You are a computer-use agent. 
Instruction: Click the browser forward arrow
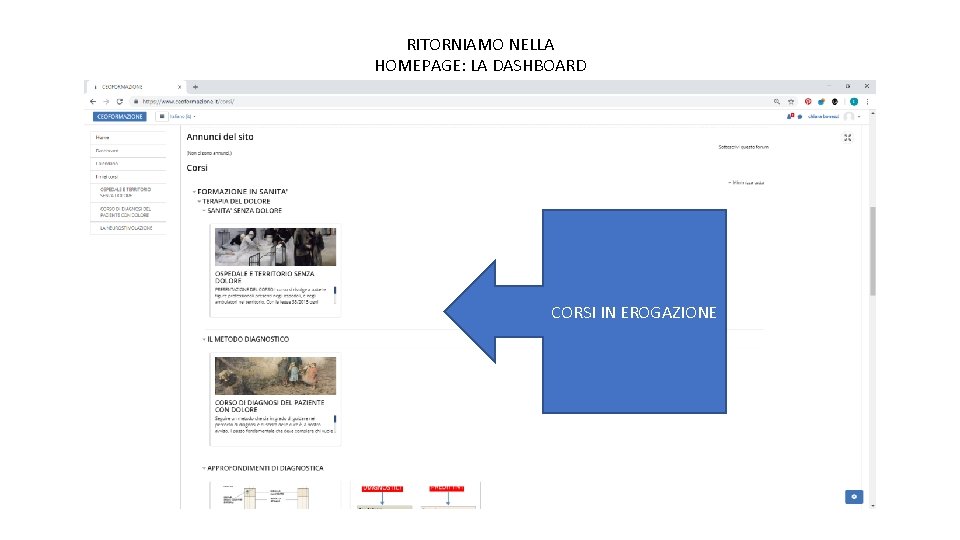tap(106, 102)
